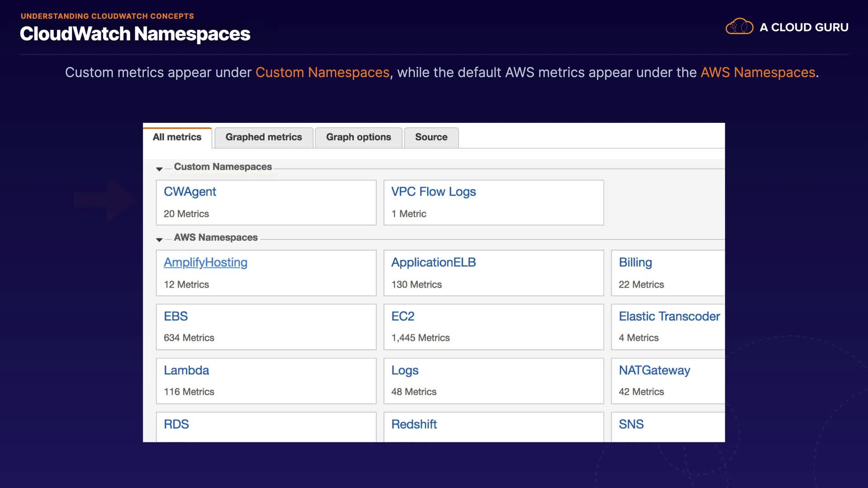The height and width of the screenshot is (488, 868).
Task: Click the AmplifyHosting link
Action: tap(205, 263)
